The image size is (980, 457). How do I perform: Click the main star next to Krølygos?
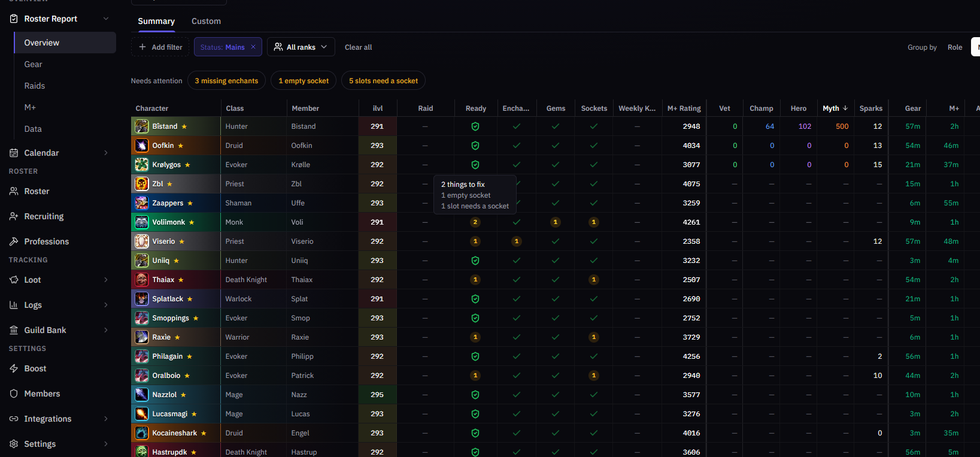pos(187,165)
